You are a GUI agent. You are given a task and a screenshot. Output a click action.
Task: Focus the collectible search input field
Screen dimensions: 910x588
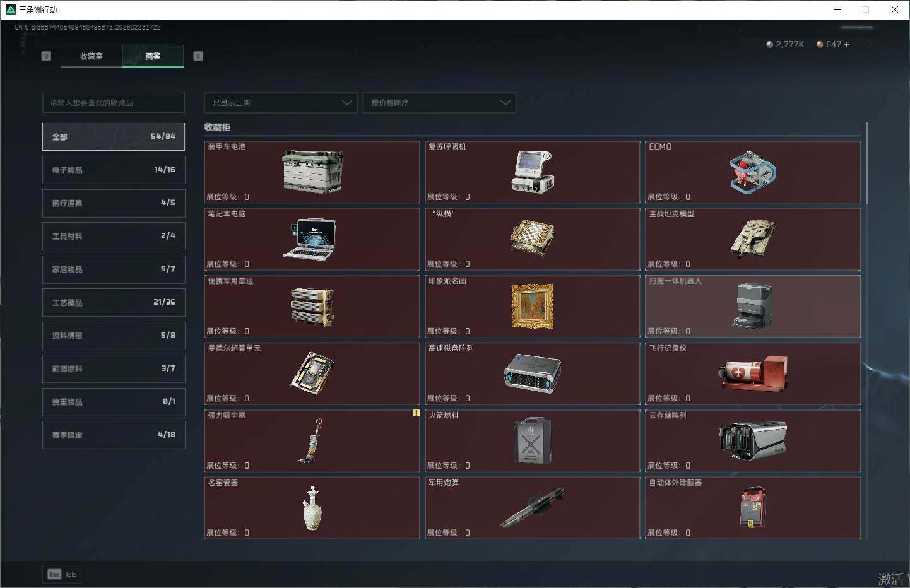(x=114, y=103)
